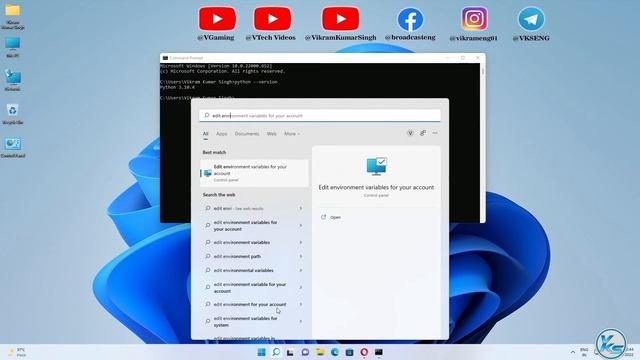Click the large environment variables preview icon
Image resolution: width=640 pixels, height=360 pixels.
(x=376, y=166)
